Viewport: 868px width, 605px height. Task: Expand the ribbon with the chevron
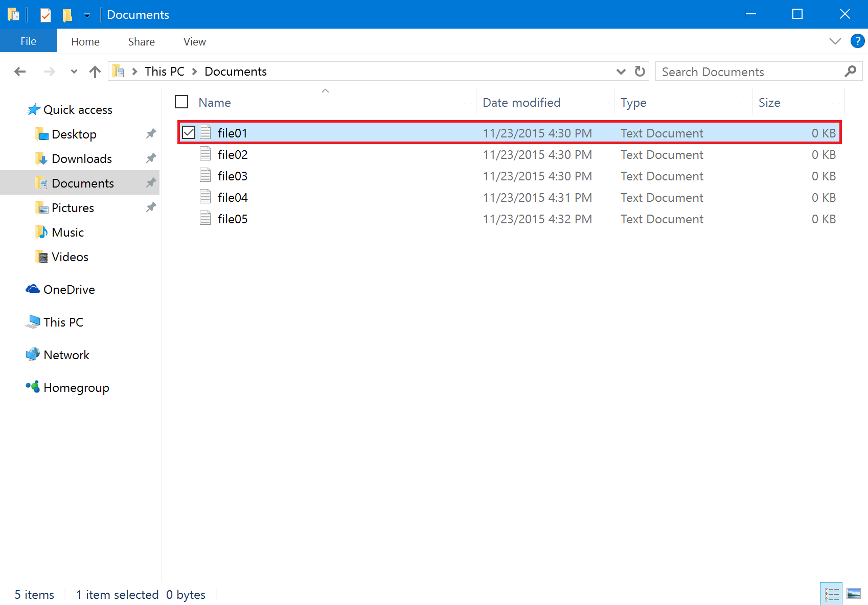[835, 41]
